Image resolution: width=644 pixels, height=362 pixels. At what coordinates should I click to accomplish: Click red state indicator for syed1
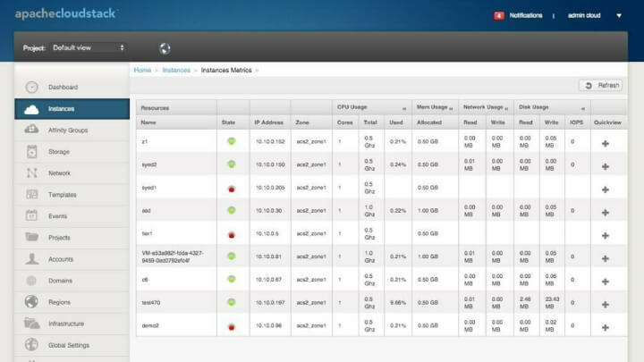232,189
